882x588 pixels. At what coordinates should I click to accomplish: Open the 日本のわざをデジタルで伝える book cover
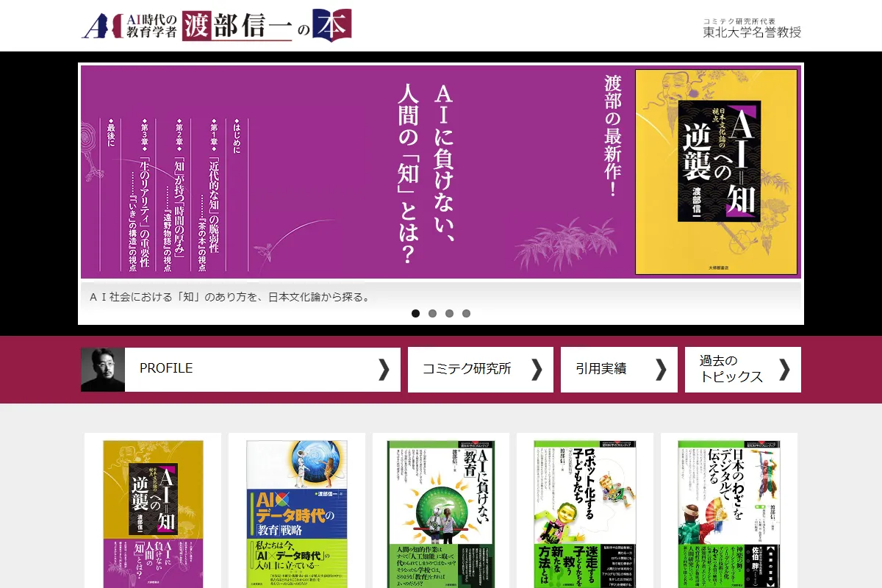pyautogui.click(x=728, y=514)
